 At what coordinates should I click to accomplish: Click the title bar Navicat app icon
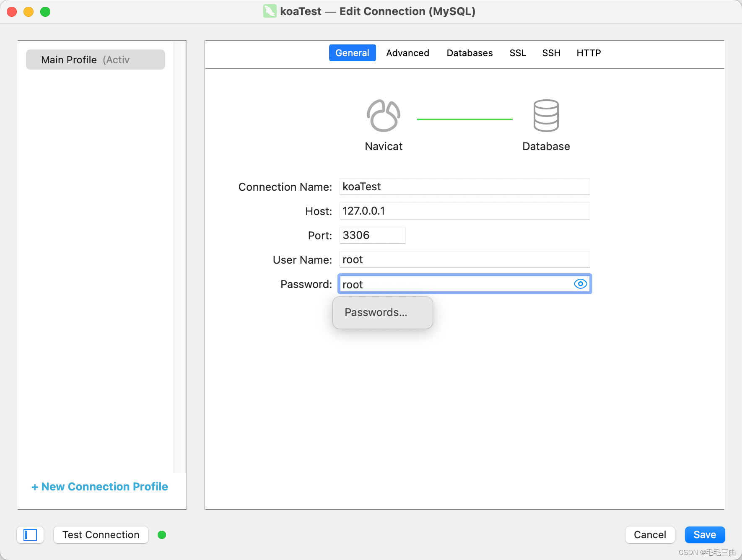(270, 11)
